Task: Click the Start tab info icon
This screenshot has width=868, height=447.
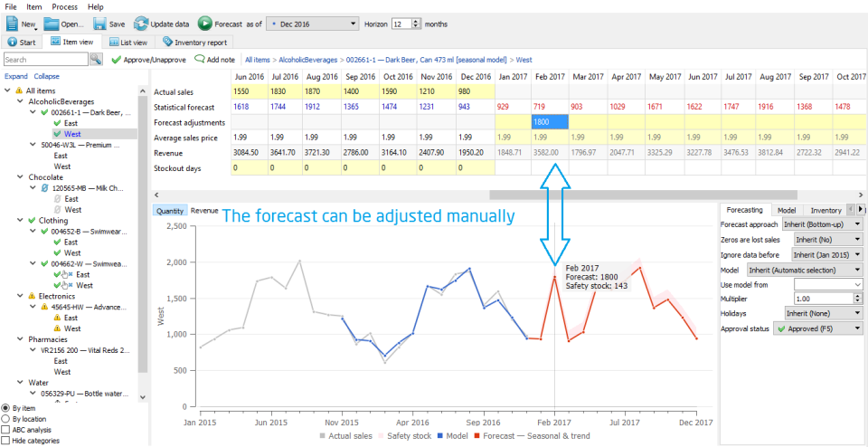Action: (x=12, y=43)
